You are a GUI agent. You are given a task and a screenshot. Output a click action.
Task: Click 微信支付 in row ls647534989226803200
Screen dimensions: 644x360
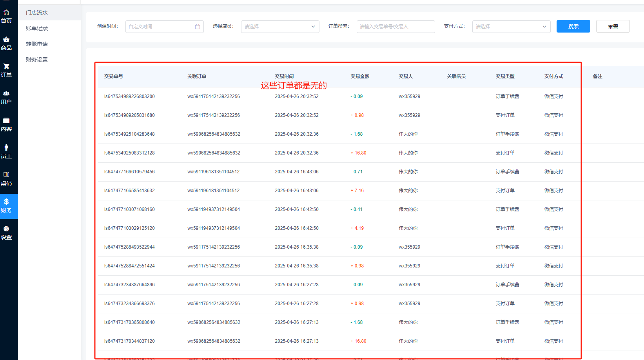553,96
